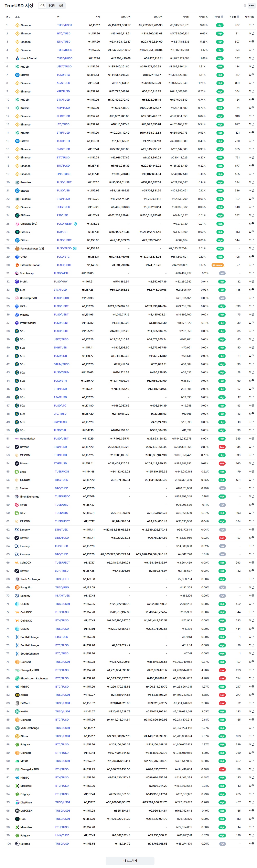Click Bittrex logo beside TUSD/BTC pair
The width and height of the screenshot is (257, 868).
(x=17, y=75)
